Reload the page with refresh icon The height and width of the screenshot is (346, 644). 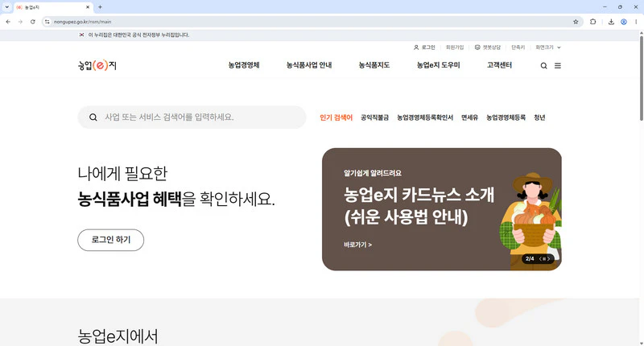pos(32,22)
